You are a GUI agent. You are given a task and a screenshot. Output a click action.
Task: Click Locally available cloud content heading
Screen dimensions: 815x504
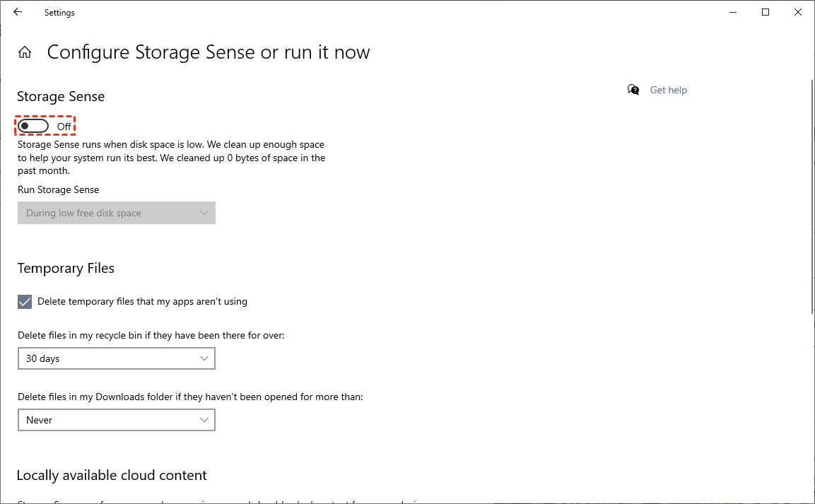(x=112, y=475)
